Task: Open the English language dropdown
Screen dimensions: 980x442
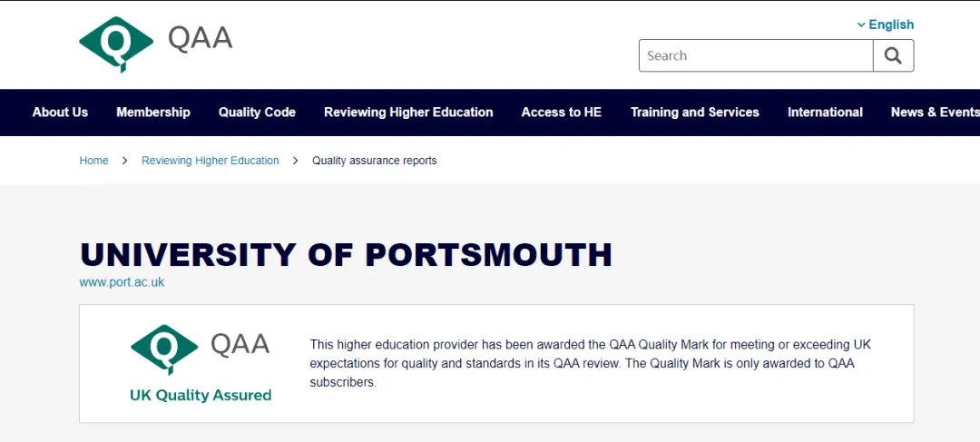Action: pos(885,25)
